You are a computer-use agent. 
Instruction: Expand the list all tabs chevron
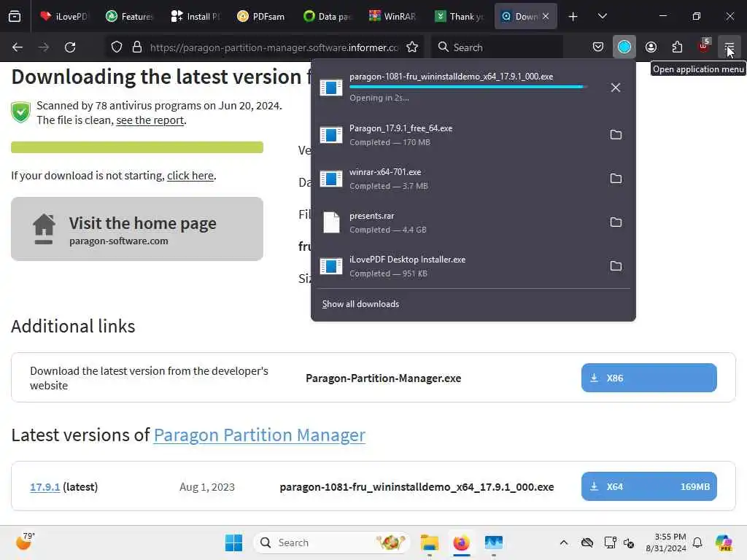coord(602,16)
